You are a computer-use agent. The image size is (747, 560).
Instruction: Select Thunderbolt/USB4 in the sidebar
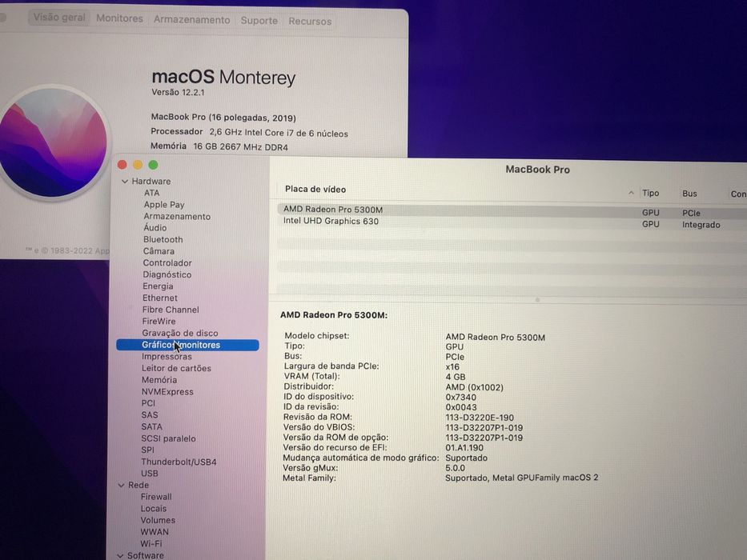pos(179,462)
